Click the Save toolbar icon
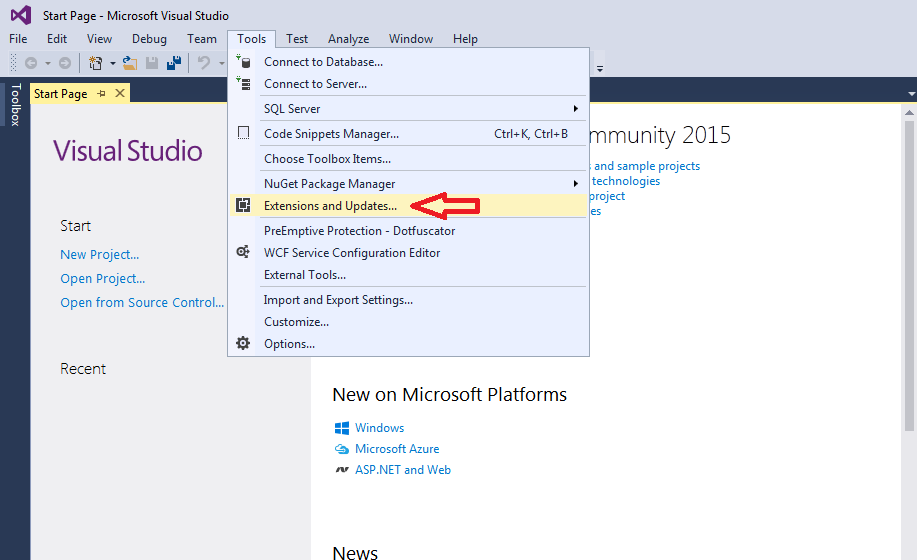 click(x=152, y=63)
